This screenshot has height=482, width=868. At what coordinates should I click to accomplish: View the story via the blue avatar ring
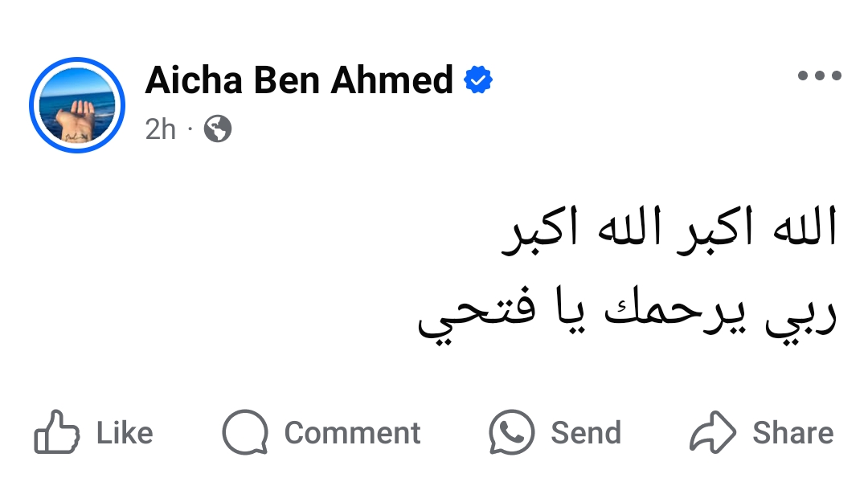tap(77, 105)
